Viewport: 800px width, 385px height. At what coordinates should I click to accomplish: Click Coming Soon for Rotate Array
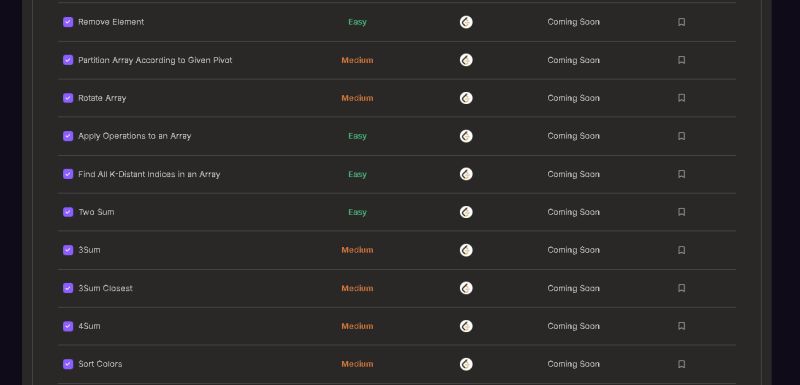(573, 98)
